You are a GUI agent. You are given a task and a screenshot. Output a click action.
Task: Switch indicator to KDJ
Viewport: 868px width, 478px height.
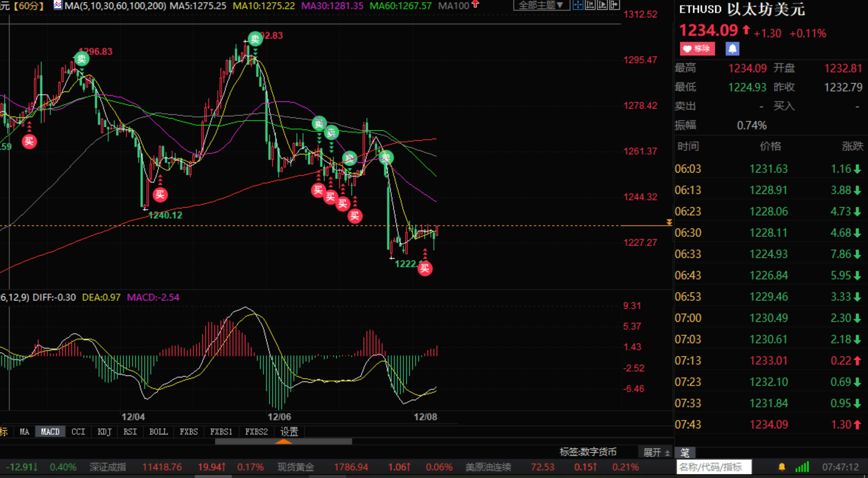click(104, 432)
